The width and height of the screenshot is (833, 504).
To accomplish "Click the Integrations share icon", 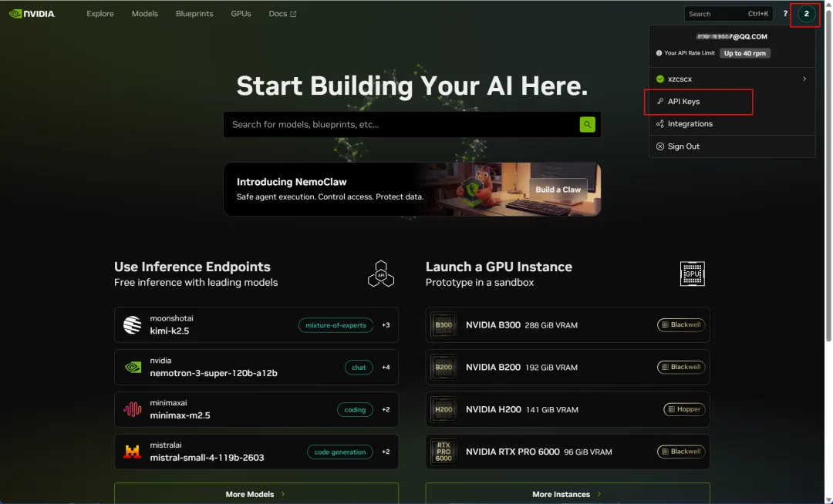I will click(x=659, y=123).
